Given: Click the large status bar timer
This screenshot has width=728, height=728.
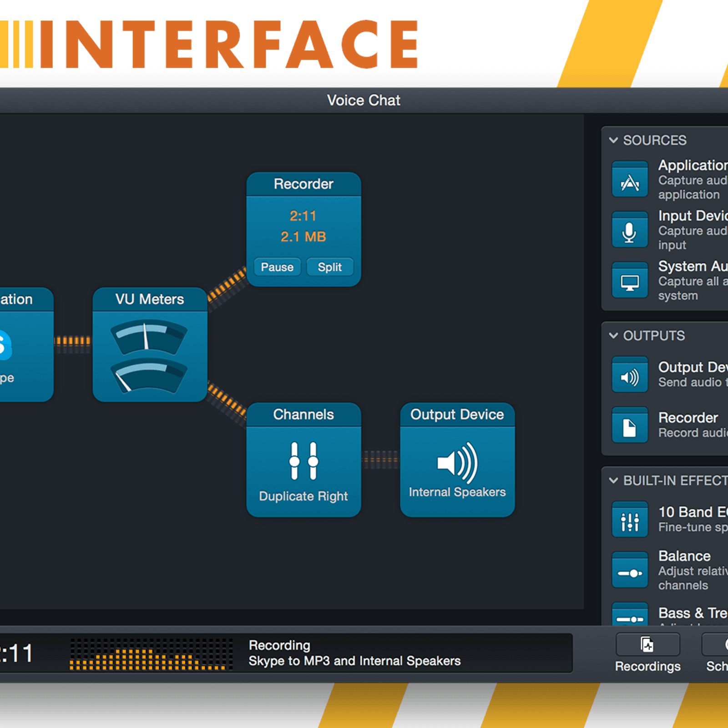Looking at the screenshot, I should point(16,654).
